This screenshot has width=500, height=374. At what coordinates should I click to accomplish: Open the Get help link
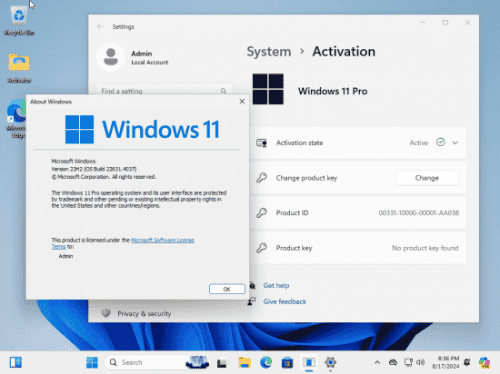click(276, 285)
